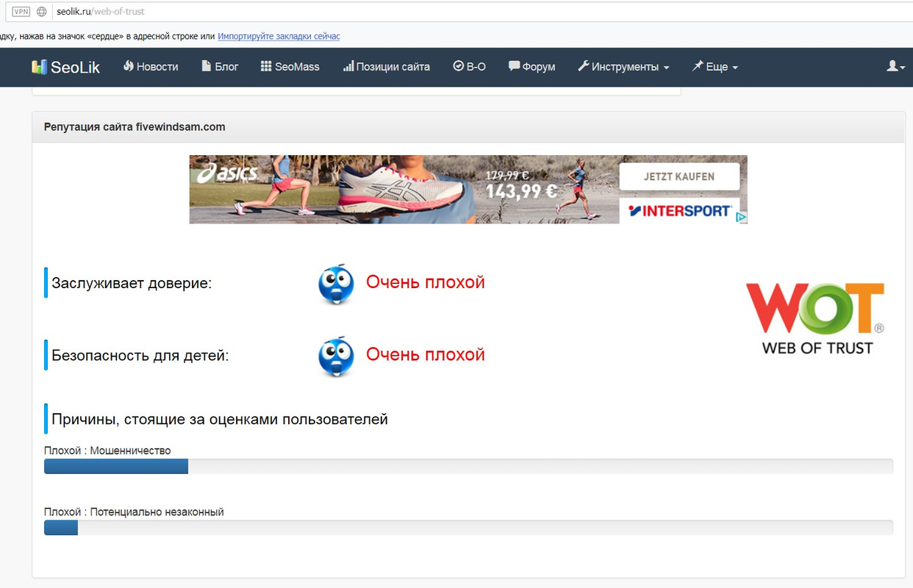The width and height of the screenshot is (913, 588).
Task: Click the Потенциально незаконный progress bar
Action: (468, 527)
